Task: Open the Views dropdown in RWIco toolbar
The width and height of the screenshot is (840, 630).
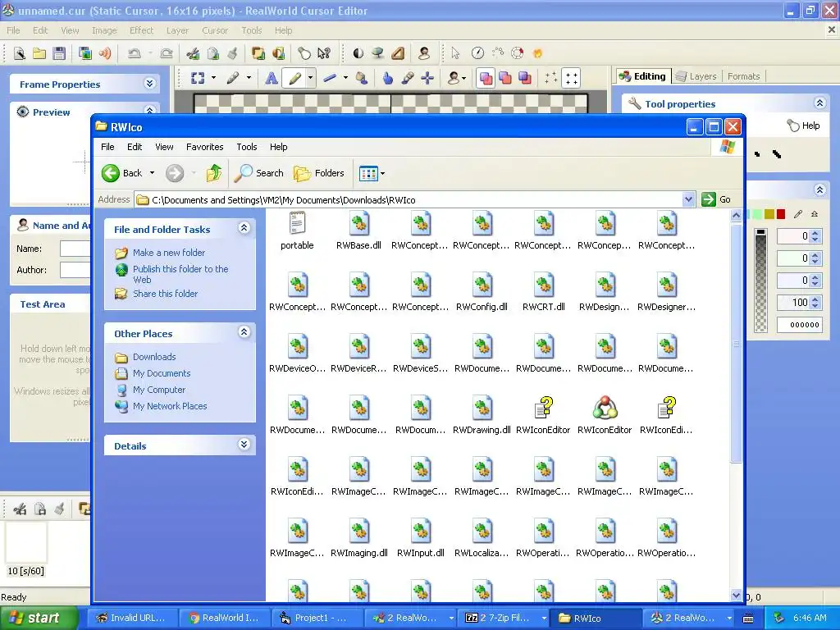Action: pos(382,173)
